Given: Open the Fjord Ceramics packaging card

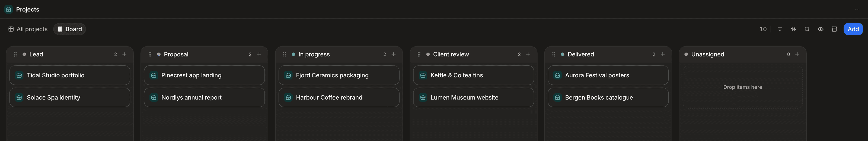Looking at the screenshot, I should click(x=339, y=75).
